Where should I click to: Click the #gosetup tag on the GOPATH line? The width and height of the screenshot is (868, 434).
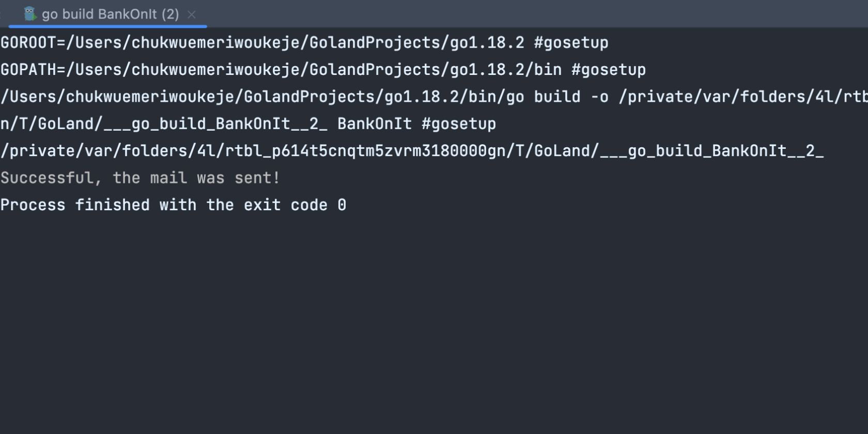(x=609, y=70)
